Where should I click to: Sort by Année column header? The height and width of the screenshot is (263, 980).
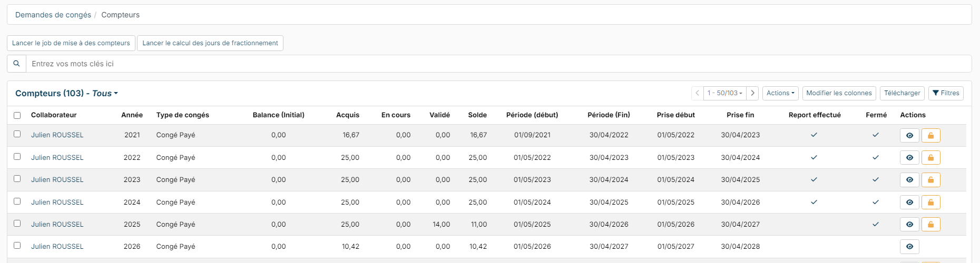(132, 115)
